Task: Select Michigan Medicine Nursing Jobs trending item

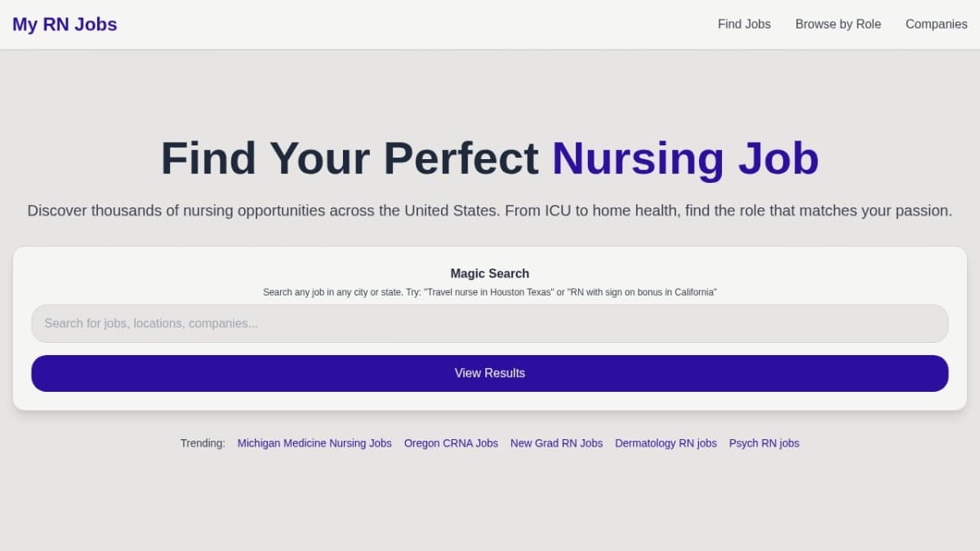Action: tap(314, 443)
